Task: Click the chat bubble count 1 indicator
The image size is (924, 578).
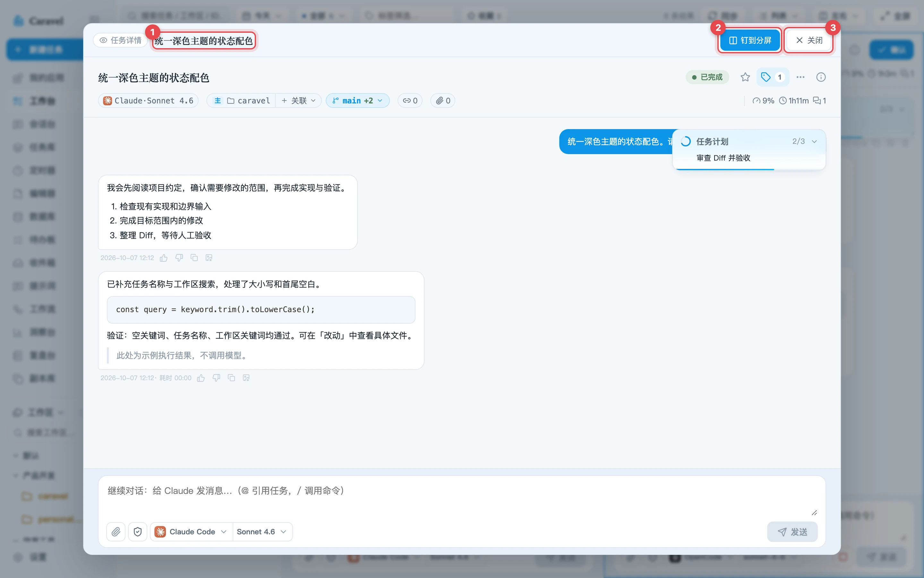Action: [819, 101]
